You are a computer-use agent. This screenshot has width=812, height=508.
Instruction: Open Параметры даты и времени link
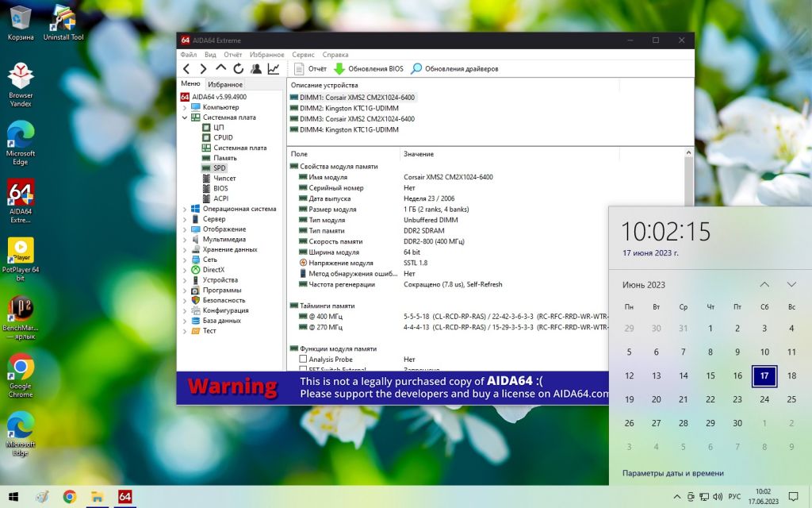tap(672, 473)
